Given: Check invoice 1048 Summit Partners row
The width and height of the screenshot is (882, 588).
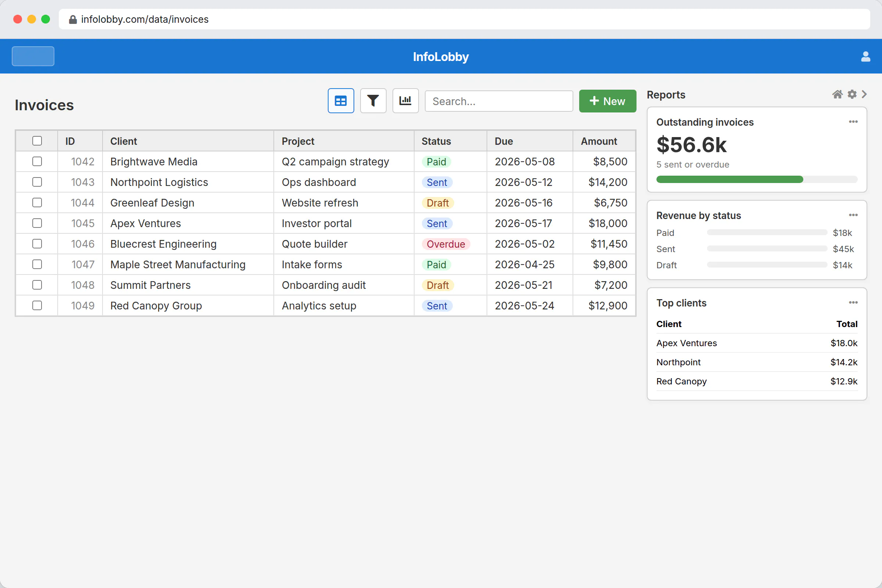Looking at the screenshot, I should [37, 285].
